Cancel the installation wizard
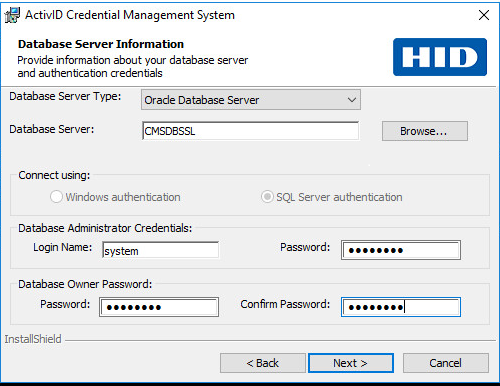This screenshot has height=386, width=500. coord(446,363)
